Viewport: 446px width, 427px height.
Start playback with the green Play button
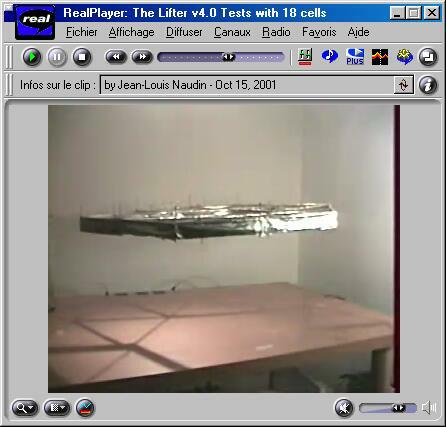coord(32,57)
